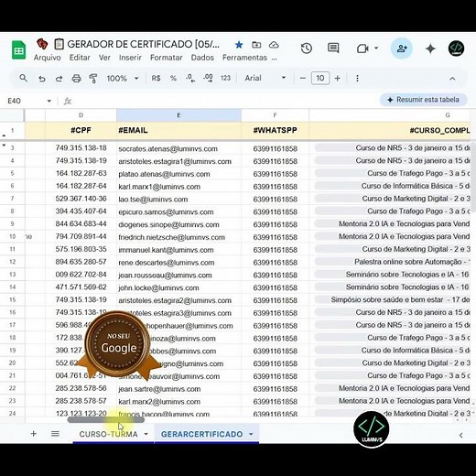Open the zoom 100% dropdown
476x476 pixels.
123,79
